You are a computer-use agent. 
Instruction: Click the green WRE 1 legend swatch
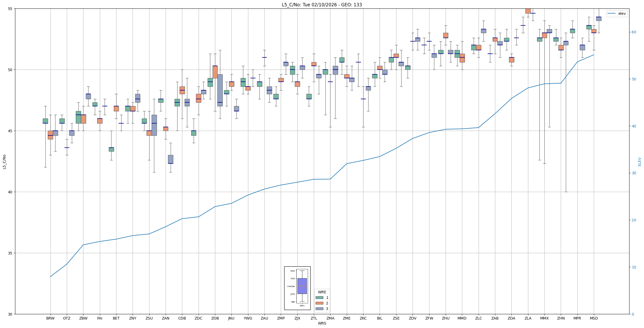tap(319, 298)
